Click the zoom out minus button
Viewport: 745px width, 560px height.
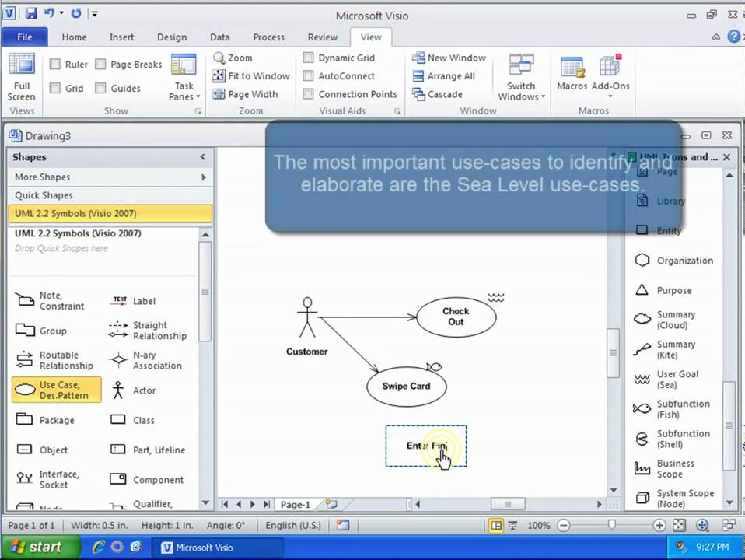pos(564,525)
